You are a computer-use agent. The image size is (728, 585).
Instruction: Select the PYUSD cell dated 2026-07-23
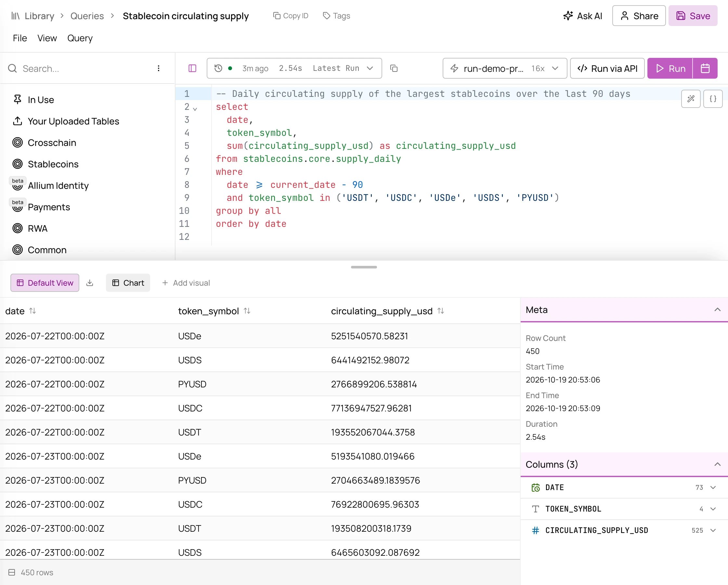click(x=192, y=480)
